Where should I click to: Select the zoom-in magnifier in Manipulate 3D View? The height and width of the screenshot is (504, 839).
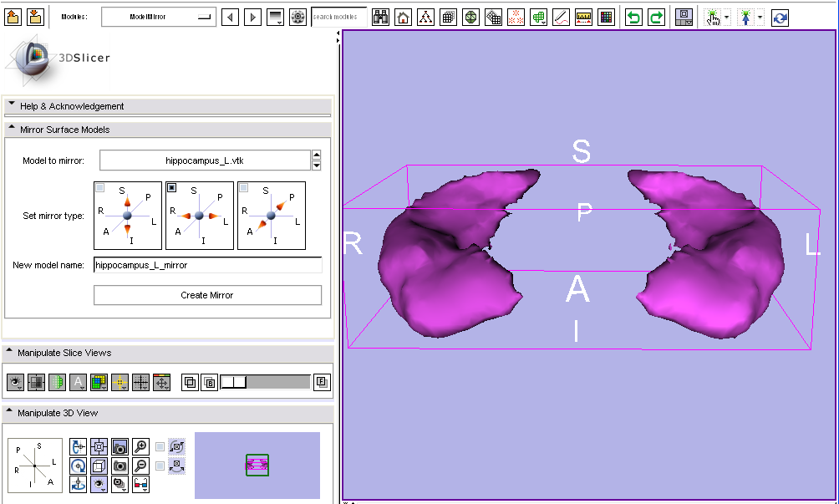(x=140, y=446)
